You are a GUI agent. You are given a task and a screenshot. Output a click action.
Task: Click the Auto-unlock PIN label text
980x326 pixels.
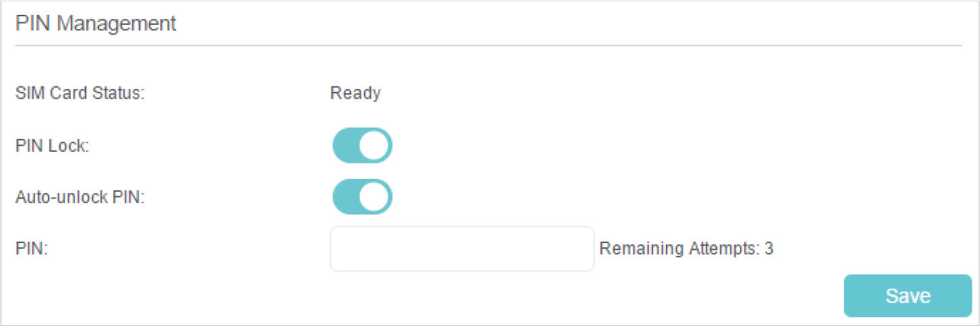(80, 198)
